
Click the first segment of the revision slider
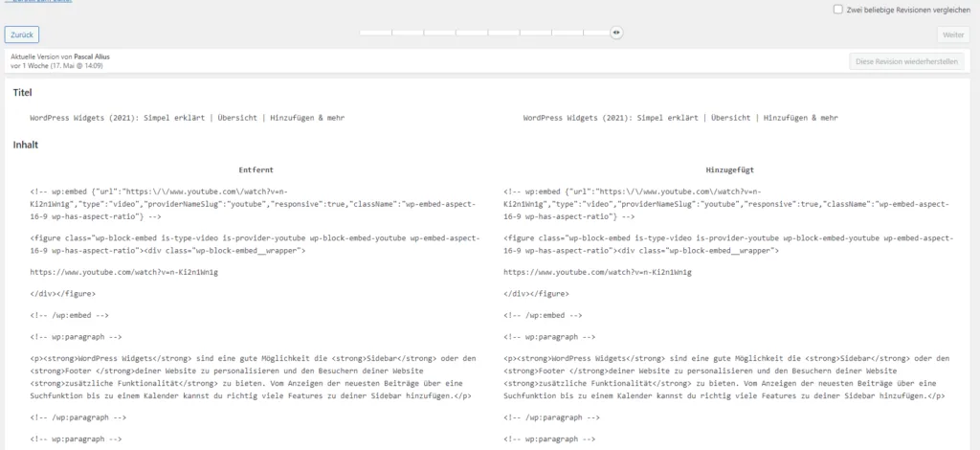point(375,34)
